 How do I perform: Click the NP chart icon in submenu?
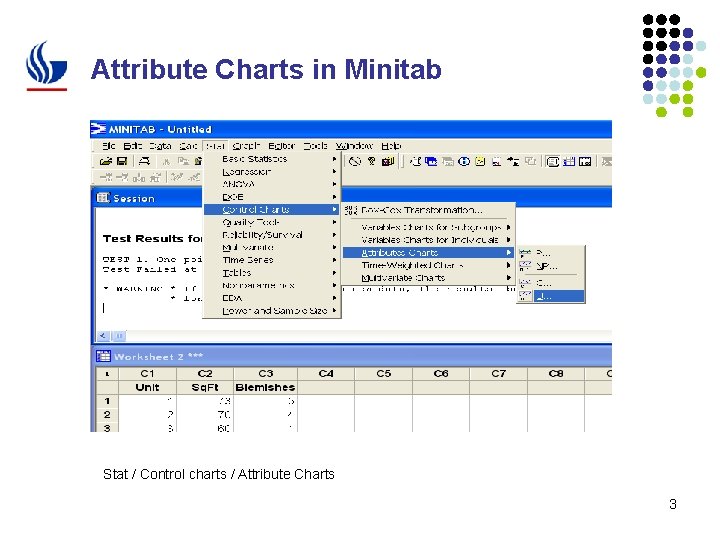pos(525,266)
